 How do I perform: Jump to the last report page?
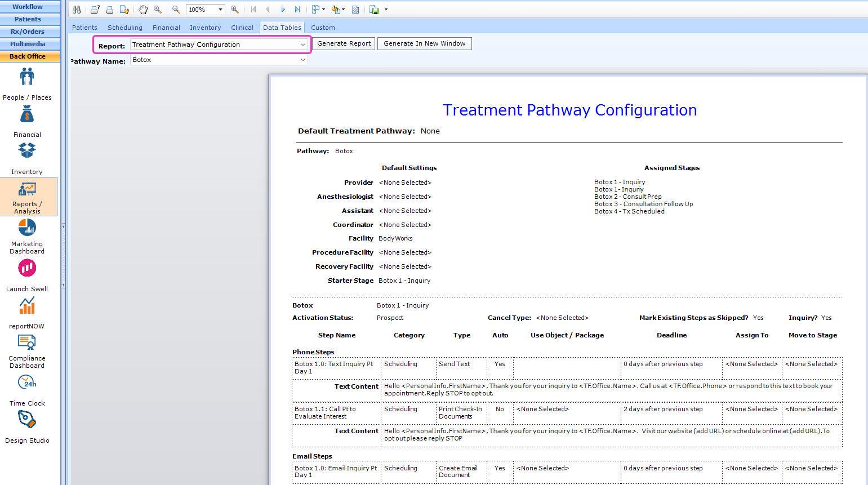click(297, 9)
